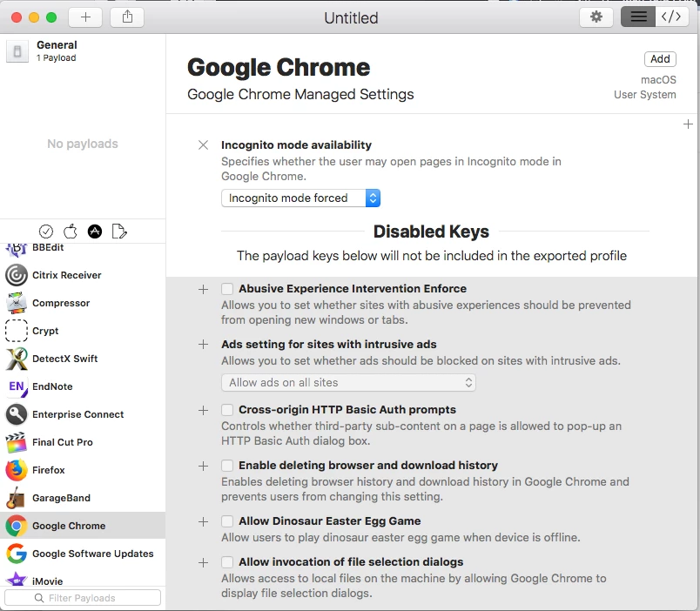
Task: Click the Filter Payloads search field
Action: pos(83,598)
